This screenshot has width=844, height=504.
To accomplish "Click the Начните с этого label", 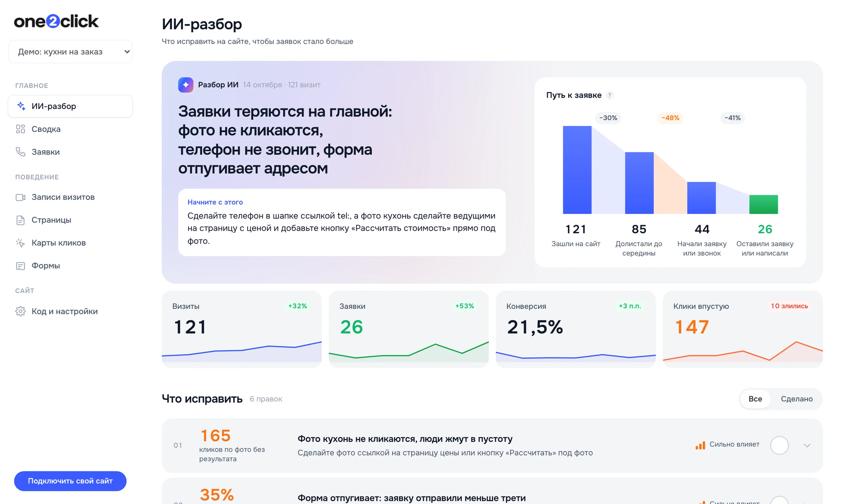I will coord(215,202).
